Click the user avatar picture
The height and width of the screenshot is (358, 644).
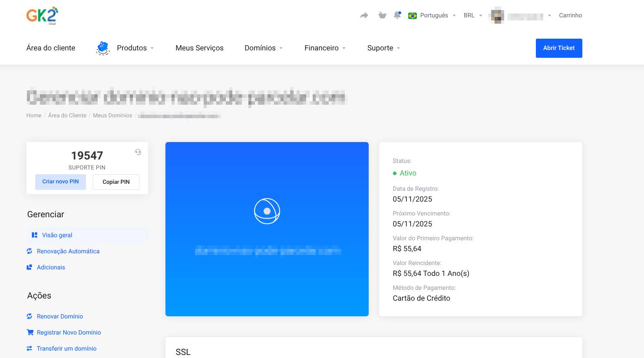498,16
